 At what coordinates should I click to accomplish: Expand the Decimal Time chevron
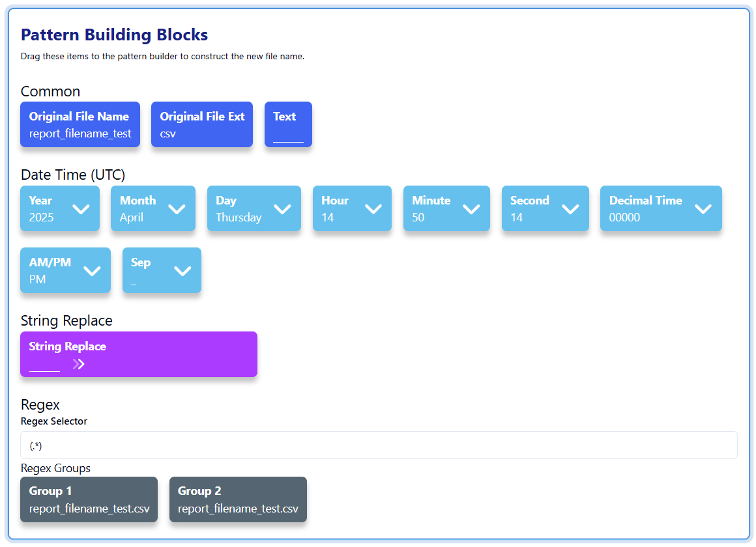(x=703, y=209)
